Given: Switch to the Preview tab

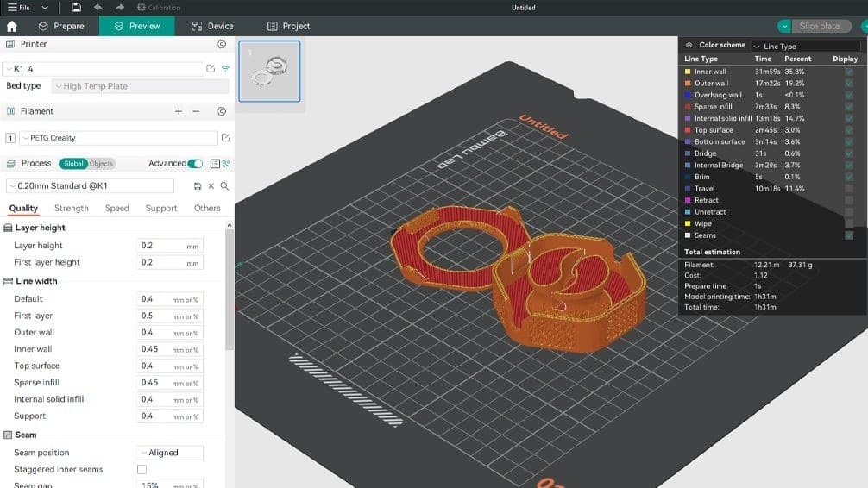Looking at the screenshot, I should 136,26.
